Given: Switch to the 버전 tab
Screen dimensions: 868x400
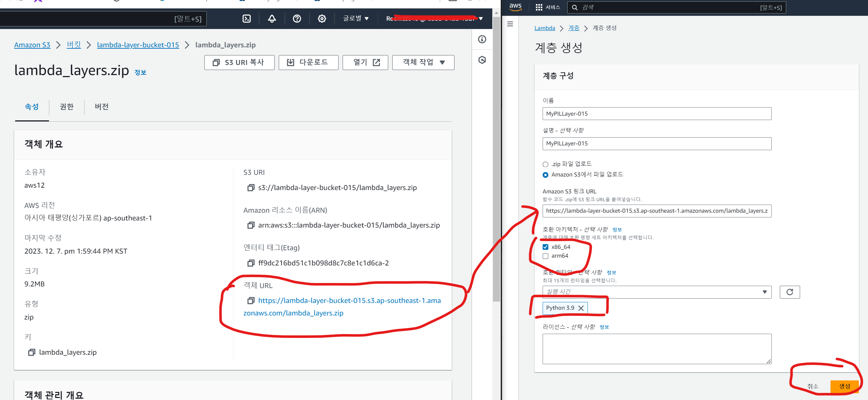Looking at the screenshot, I should coord(101,107).
